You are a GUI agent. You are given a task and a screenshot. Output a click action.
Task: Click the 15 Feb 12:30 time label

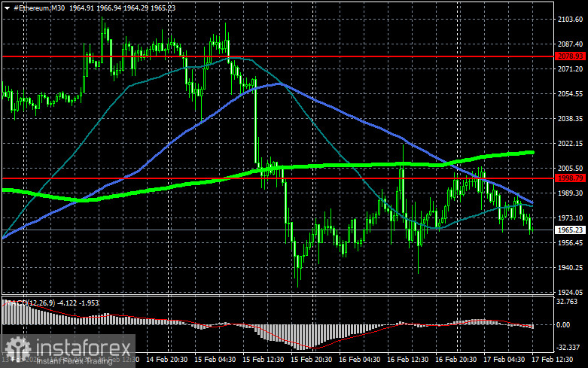[x=264, y=360]
